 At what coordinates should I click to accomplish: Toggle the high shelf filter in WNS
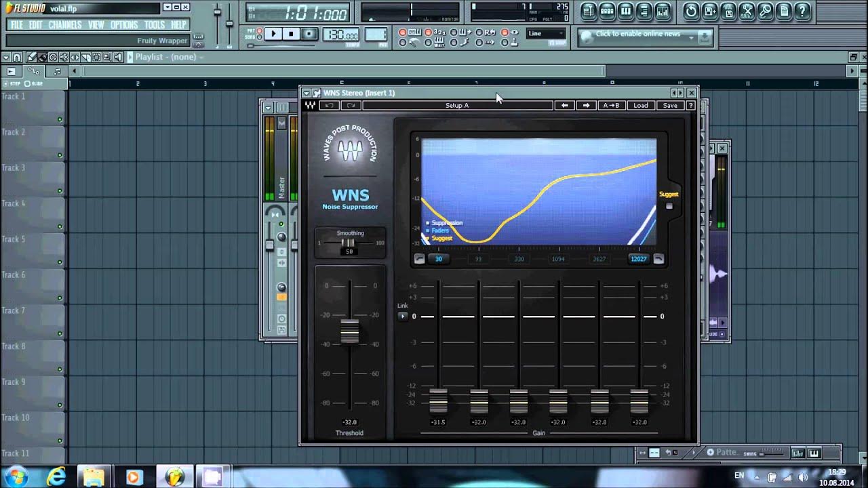tap(658, 259)
